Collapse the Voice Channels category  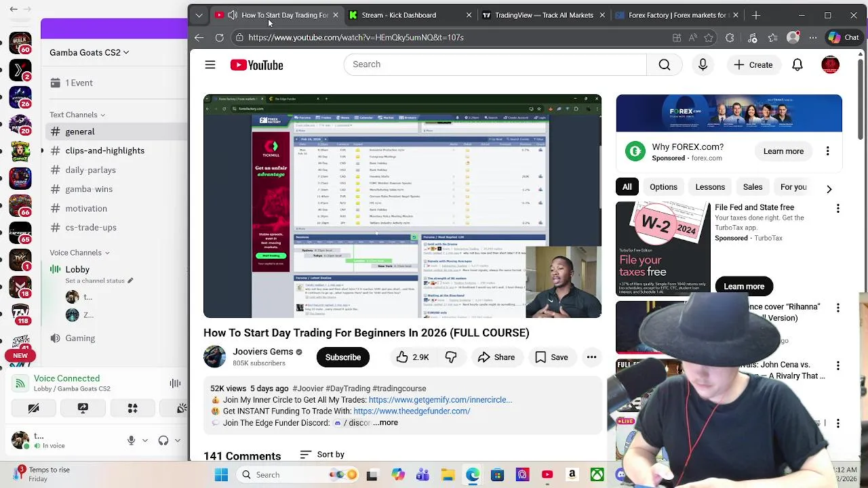(80, 253)
